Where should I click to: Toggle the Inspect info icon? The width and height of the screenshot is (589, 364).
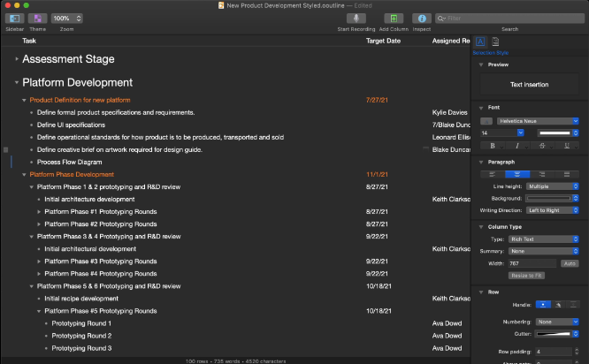pos(422,18)
